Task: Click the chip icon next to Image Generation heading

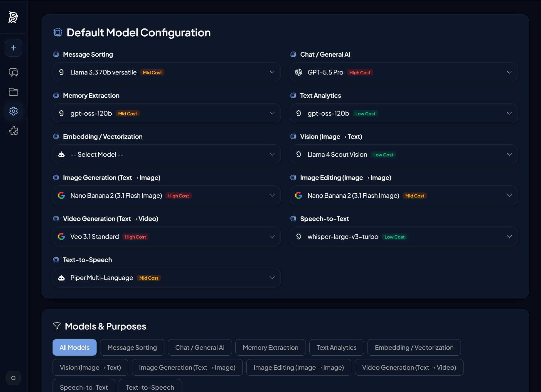Action: point(56,178)
